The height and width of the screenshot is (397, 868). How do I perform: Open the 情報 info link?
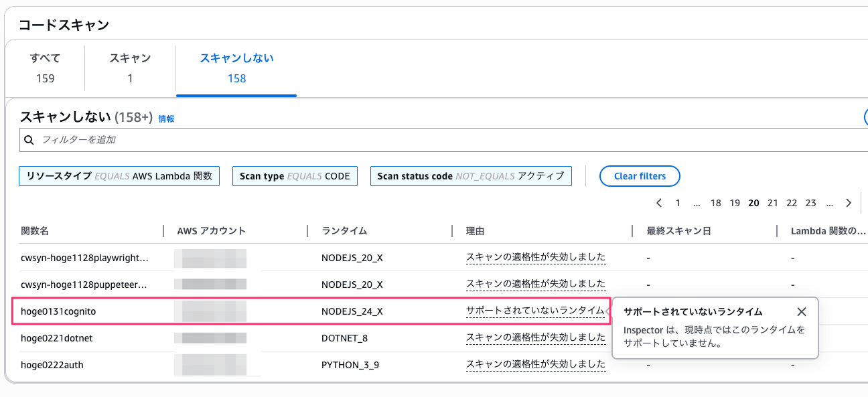point(166,118)
